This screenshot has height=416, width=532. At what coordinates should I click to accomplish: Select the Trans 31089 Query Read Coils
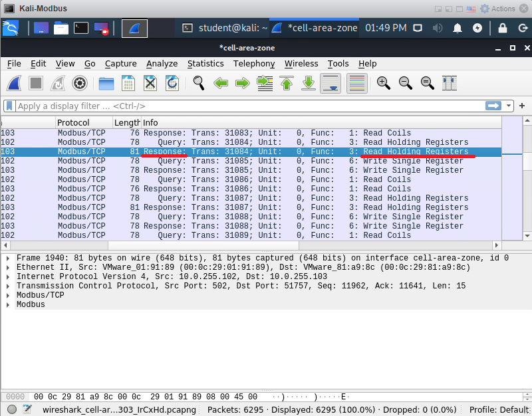(x=251, y=235)
